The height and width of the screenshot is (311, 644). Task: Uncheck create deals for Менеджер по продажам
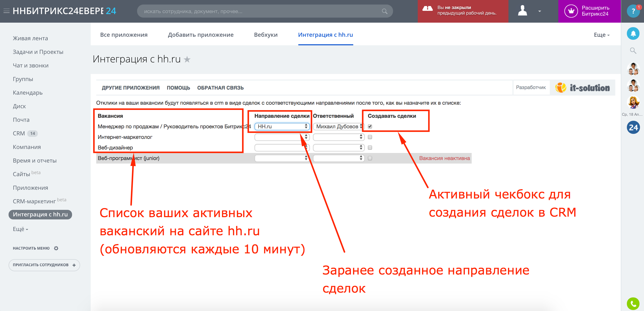370,126
